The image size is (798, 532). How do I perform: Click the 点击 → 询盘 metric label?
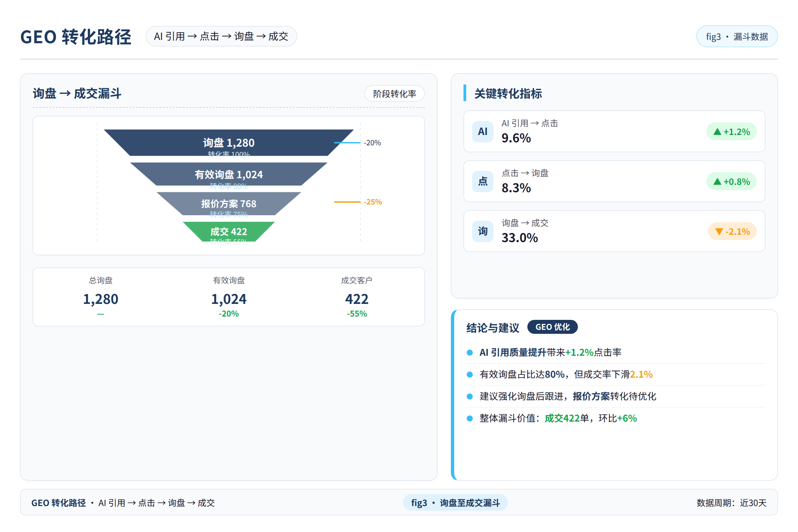525,173
